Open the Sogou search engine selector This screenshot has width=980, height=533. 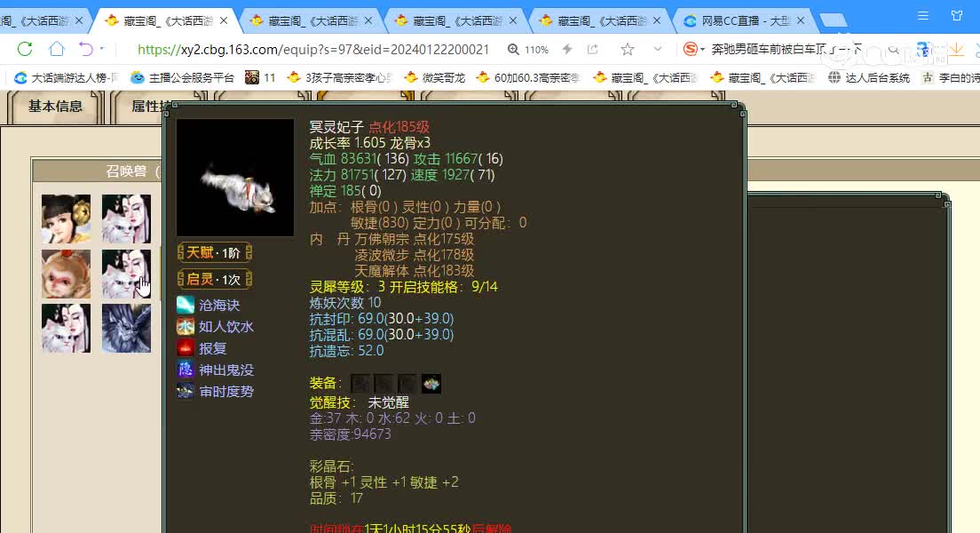tap(694, 49)
